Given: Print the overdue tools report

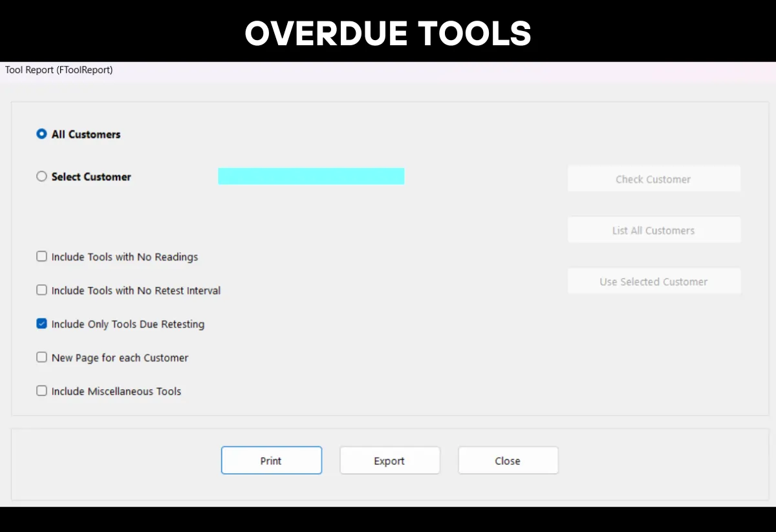Looking at the screenshot, I should pyautogui.click(x=271, y=460).
